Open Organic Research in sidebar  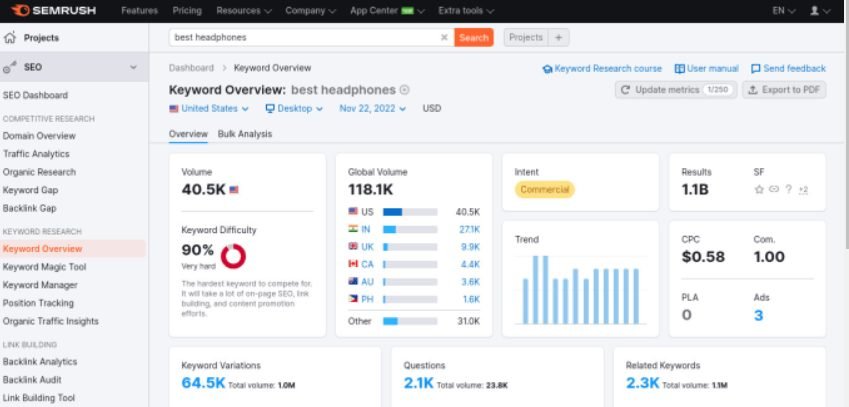[39, 172]
